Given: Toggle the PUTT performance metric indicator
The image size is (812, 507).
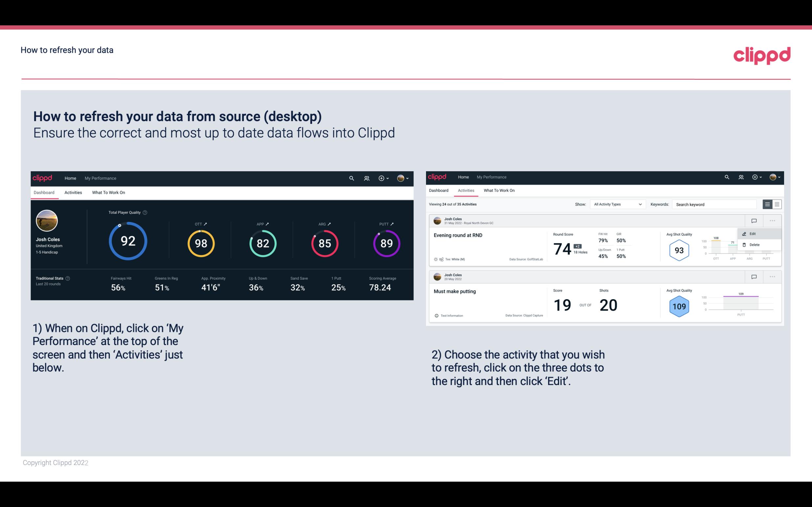Looking at the screenshot, I should [392, 223].
